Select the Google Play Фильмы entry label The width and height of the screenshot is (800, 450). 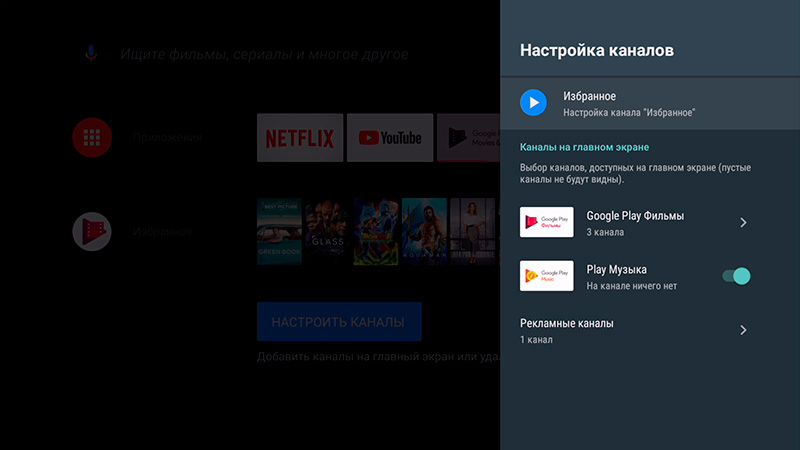coord(635,216)
